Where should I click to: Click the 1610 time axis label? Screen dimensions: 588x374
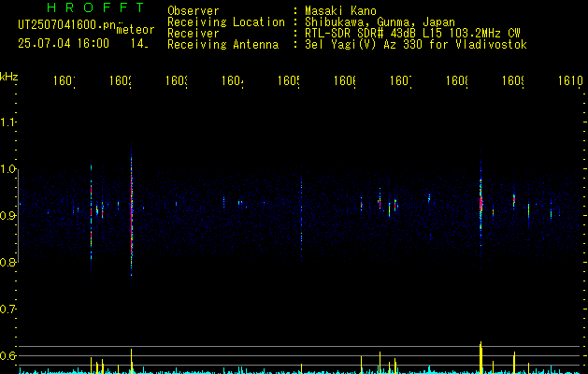[x=570, y=80]
